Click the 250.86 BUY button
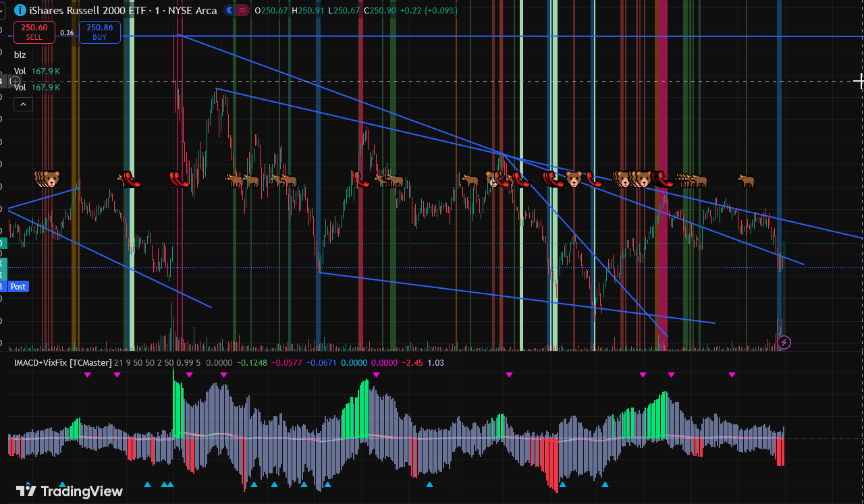The height and width of the screenshot is (504, 864). click(x=100, y=32)
